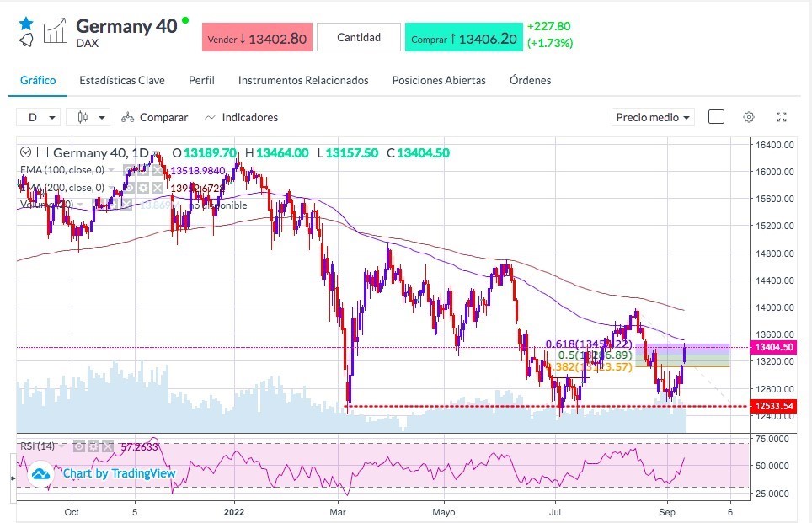Open the Indicadores list
This screenshot has width=812, height=523.
click(x=241, y=118)
